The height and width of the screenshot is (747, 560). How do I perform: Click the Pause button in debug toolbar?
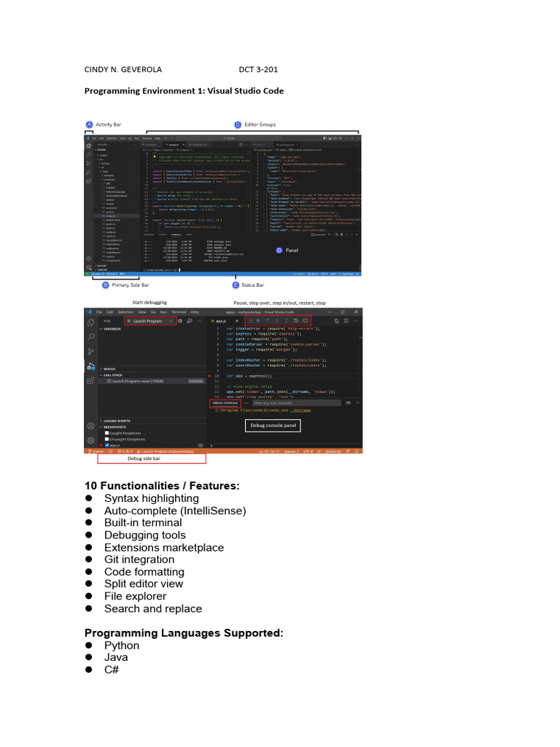257,321
